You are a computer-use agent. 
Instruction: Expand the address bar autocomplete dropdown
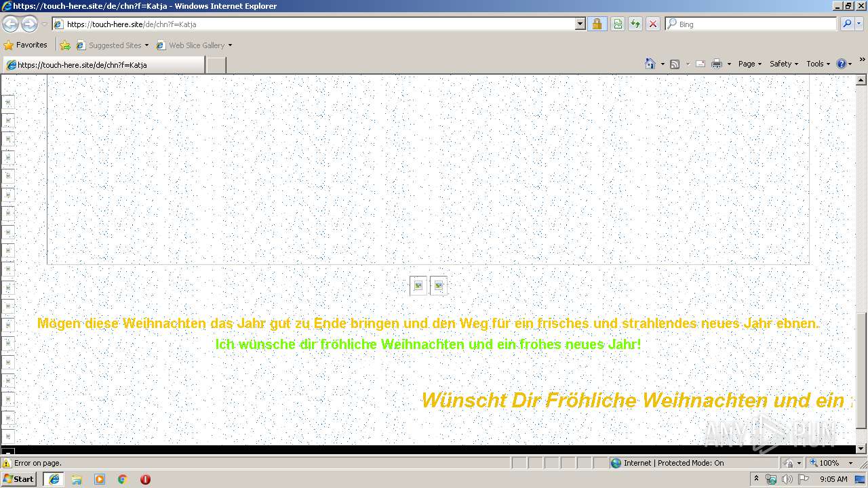pos(580,24)
